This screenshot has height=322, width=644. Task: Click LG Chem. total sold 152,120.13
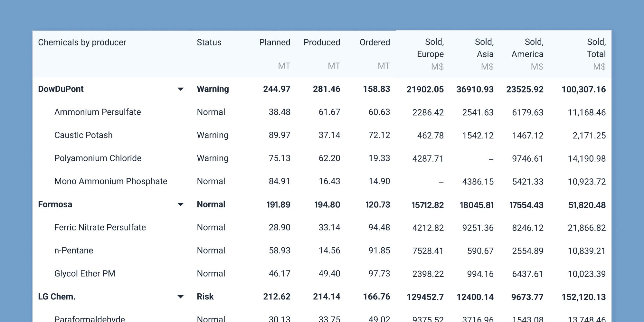(584, 297)
